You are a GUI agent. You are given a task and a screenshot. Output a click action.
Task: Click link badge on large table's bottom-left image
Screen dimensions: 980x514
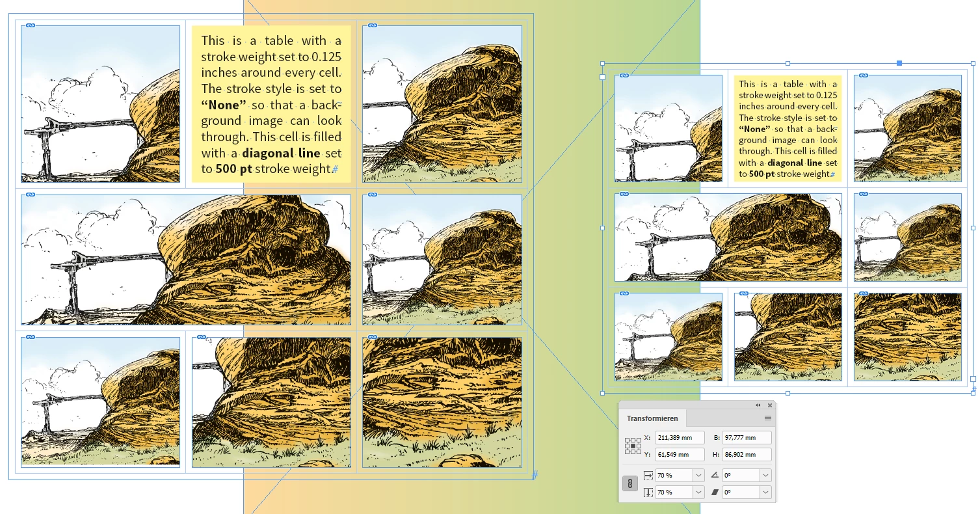[x=30, y=337]
